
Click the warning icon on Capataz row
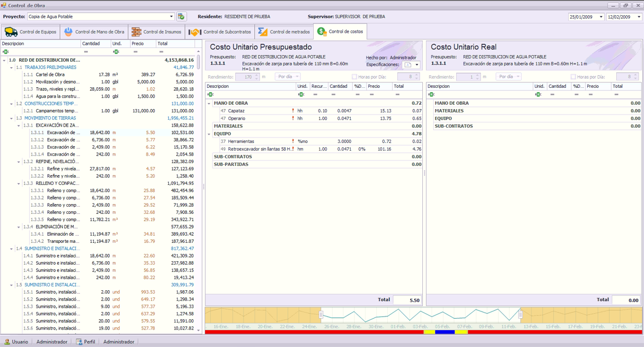pyautogui.click(x=293, y=111)
